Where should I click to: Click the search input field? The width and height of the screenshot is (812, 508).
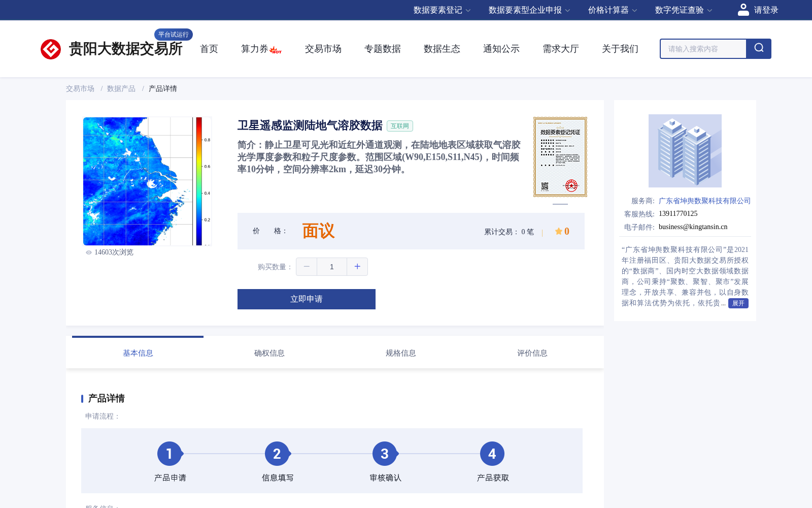click(x=703, y=49)
